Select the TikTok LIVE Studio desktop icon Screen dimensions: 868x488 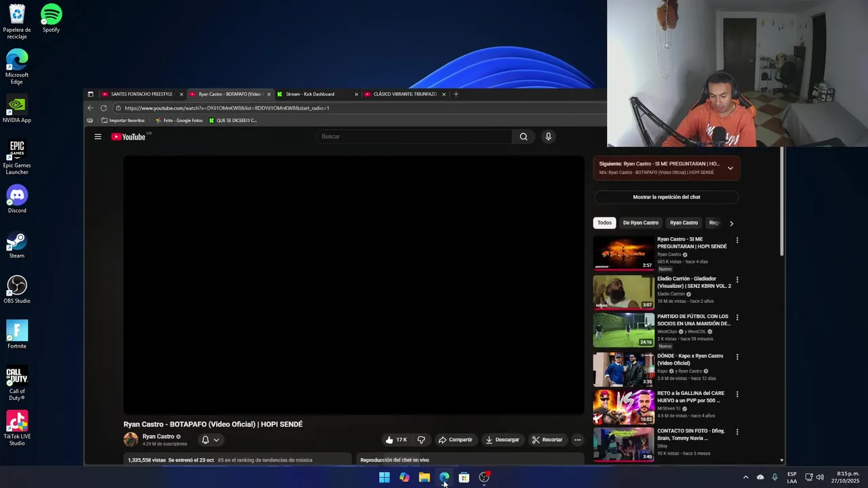(17, 428)
